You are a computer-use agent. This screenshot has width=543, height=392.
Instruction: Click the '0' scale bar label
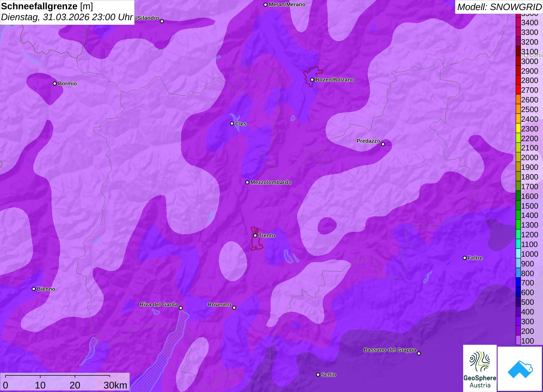pyautogui.click(x=5, y=385)
